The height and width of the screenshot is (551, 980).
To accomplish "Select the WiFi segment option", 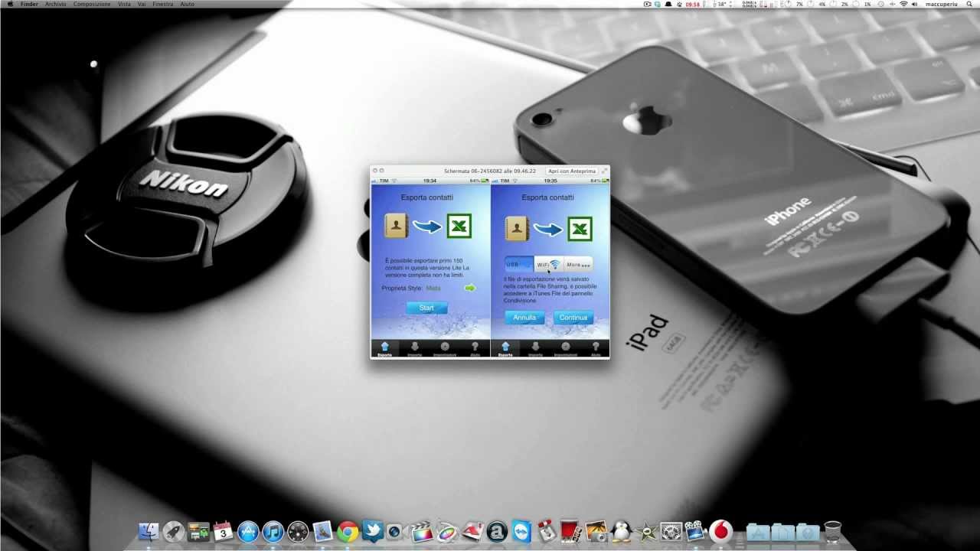I will 548,265.
